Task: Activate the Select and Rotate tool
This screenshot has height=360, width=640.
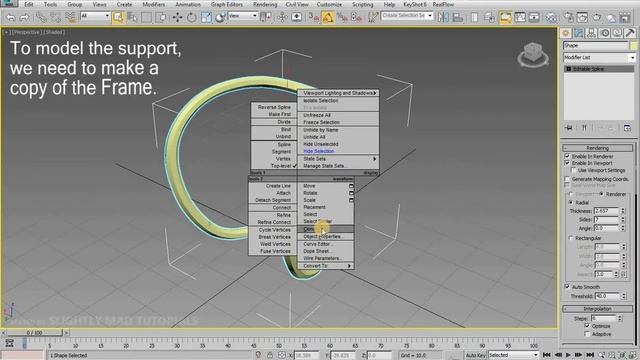Action: pos(191,17)
